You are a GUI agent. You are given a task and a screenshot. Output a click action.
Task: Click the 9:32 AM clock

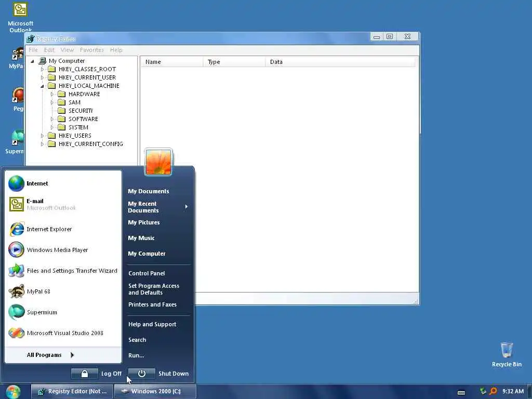click(513, 391)
